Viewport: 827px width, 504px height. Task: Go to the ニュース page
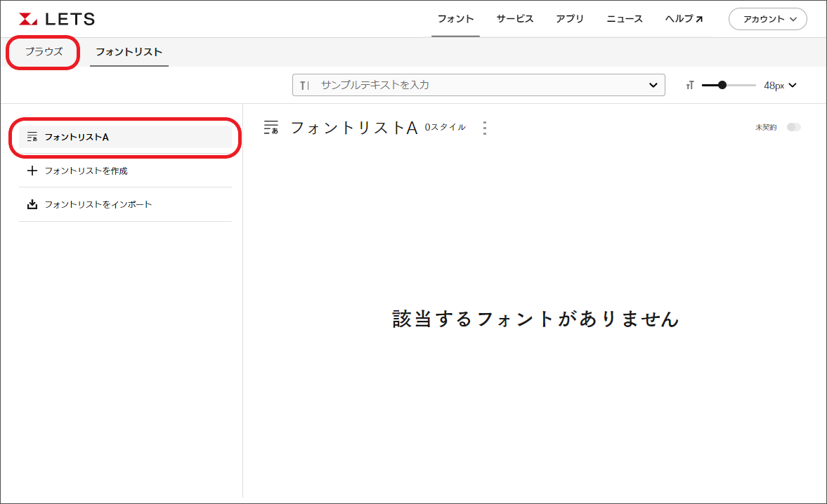click(624, 19)
